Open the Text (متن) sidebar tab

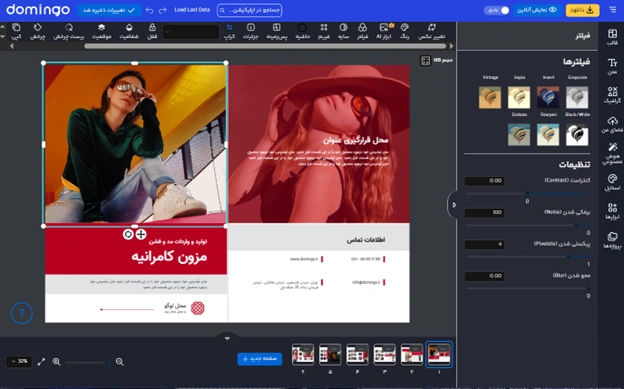(x=612, y=66)
